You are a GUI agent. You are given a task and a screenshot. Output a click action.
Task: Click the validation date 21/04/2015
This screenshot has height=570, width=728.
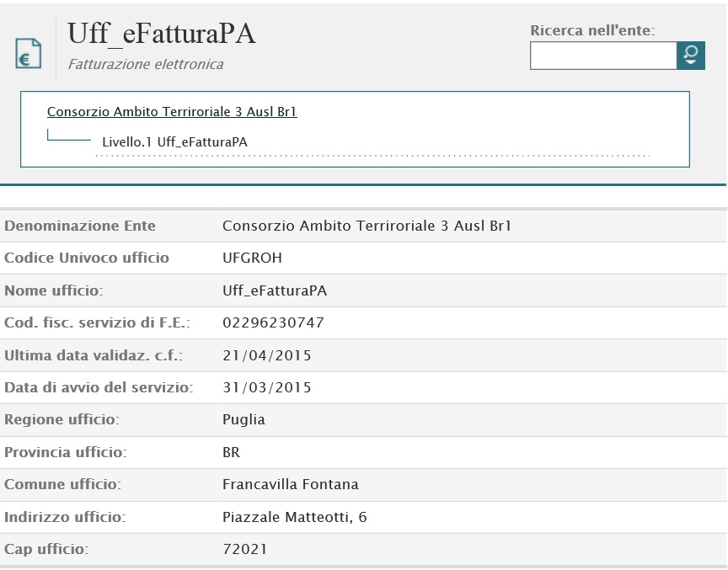pyautogui.click(x=266, y=355)
